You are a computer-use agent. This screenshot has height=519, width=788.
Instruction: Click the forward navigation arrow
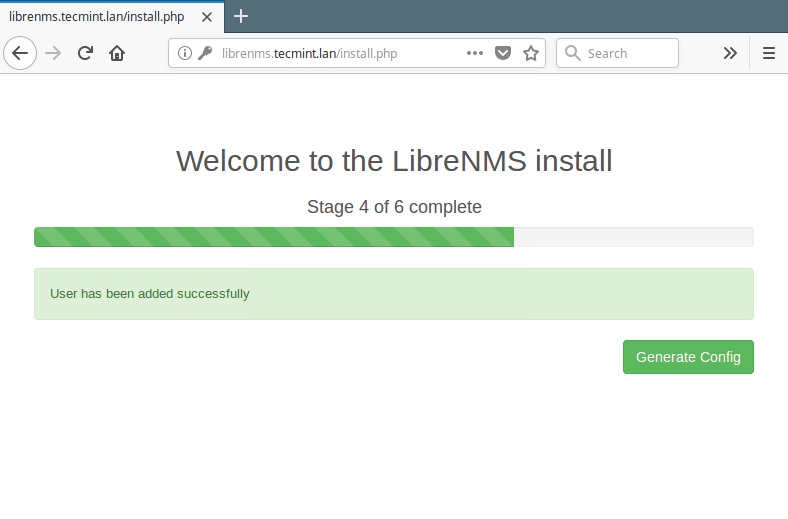click(x=53, y=53)
